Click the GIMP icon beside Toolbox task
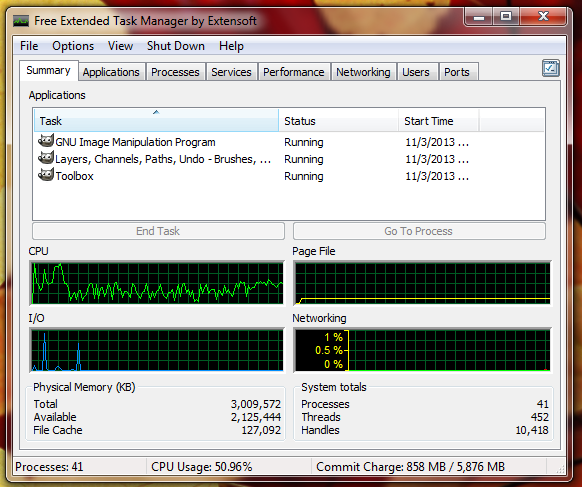 coord(46,175)
